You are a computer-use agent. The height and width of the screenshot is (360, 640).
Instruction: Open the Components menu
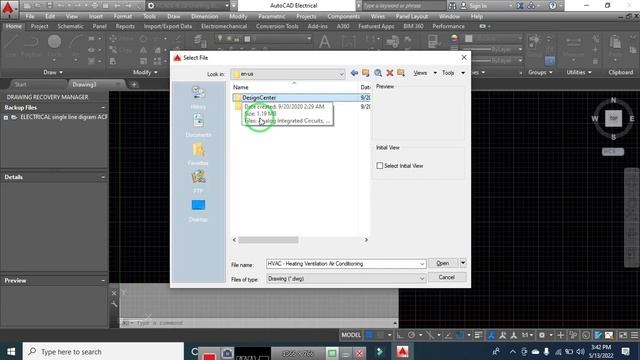coord(344,16)
